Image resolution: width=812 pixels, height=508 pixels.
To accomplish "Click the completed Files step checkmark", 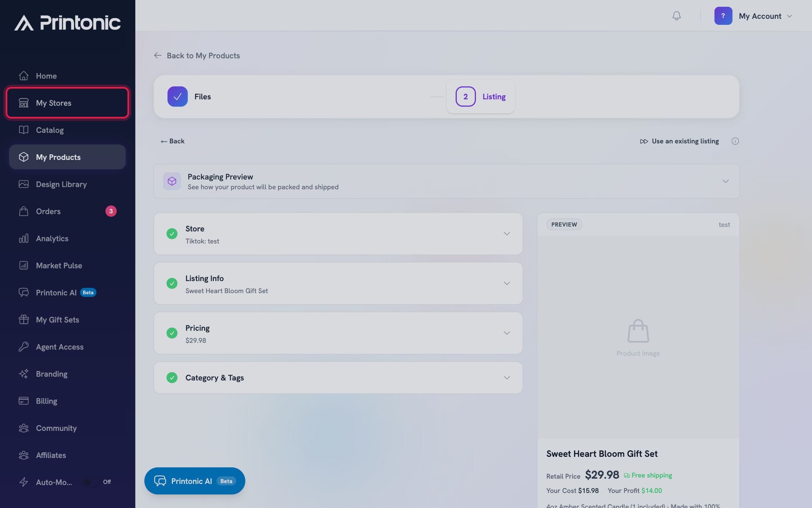I will coord(177,97).
